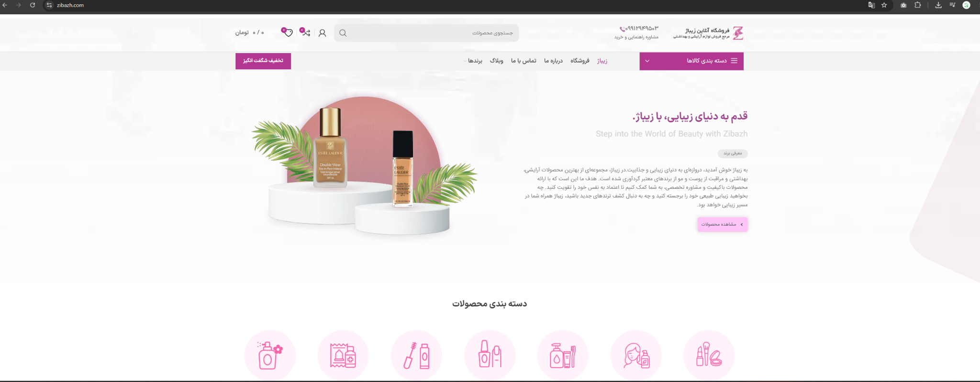
Task: Expand the برندها menu dropdown
Action: coord(474,61)
